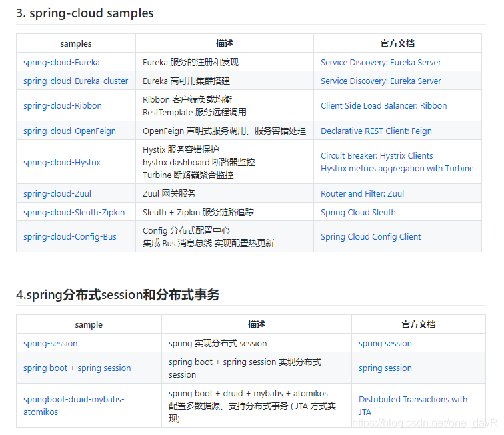This screenshot has width=504, height=435.
Task: Open the spring-cloud-Sleuth-Zipkin sample link
Action: (x=74, y=213)
